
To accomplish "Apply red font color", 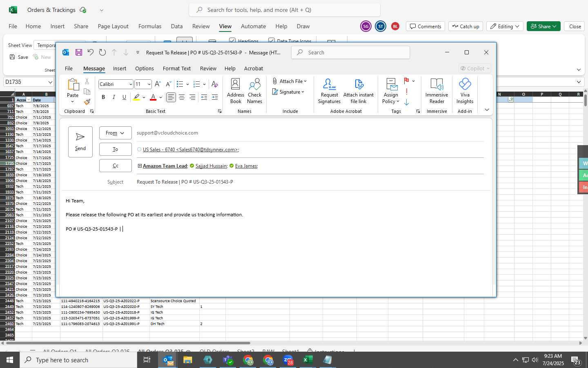I will [x=153, y=97].
